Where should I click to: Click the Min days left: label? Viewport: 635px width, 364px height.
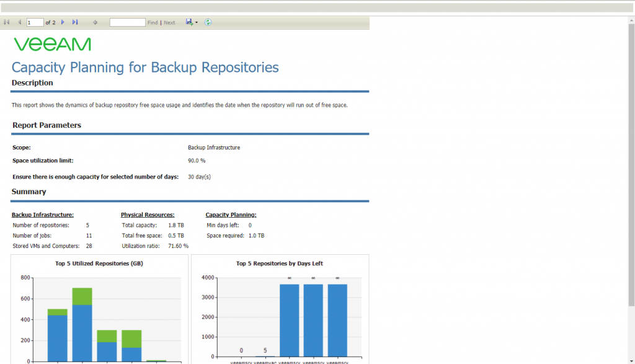223,225
